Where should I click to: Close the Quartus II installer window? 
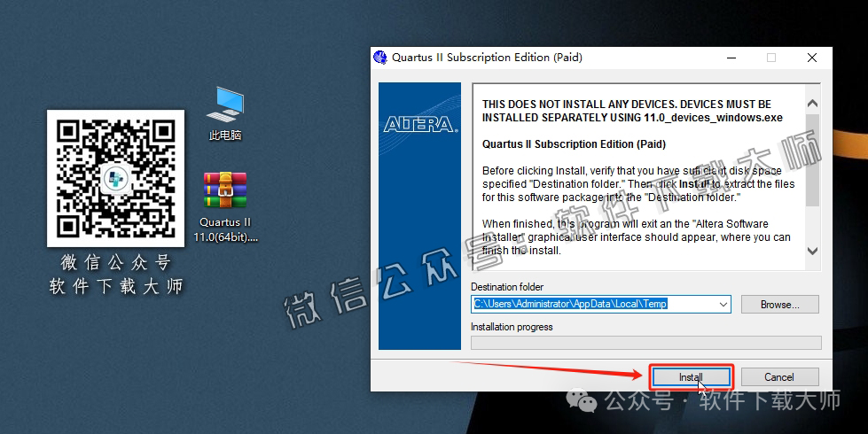click(x=811, y=58)
